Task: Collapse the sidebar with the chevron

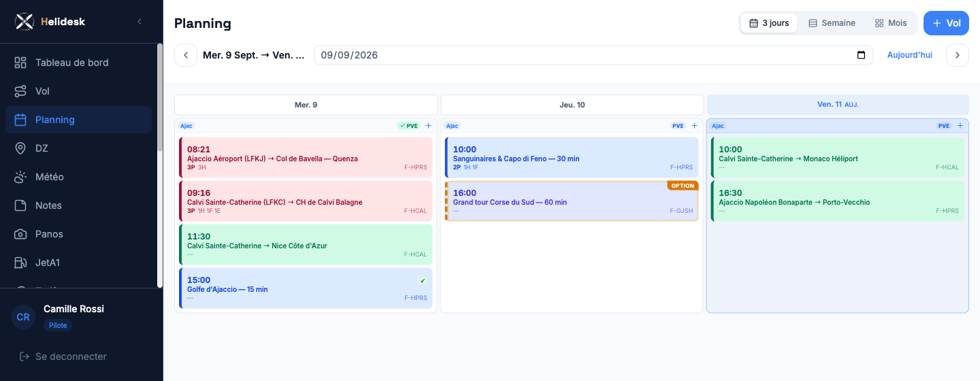Action: 140,22
